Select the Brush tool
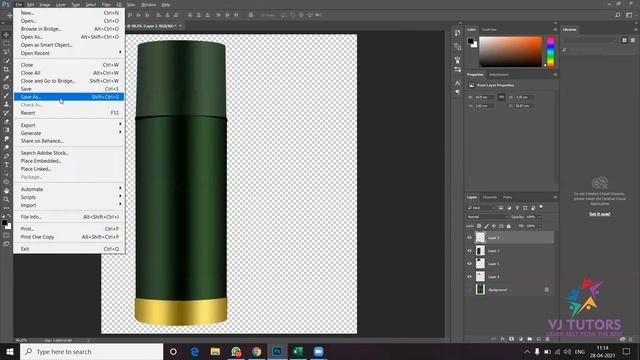 [6, 96]
